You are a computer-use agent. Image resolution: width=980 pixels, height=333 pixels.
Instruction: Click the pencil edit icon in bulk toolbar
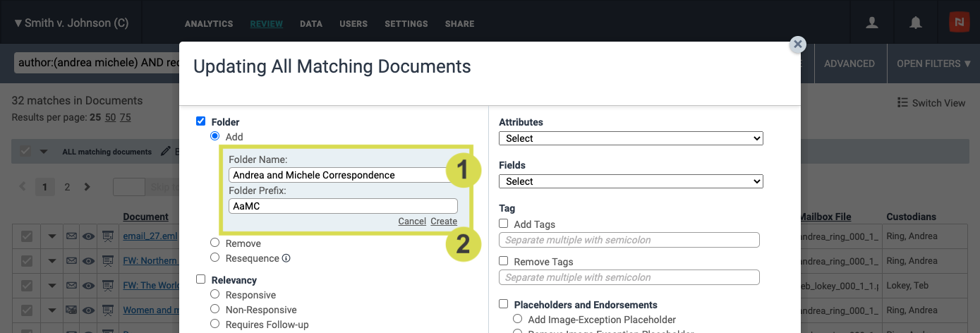click(x=166, y=151)
